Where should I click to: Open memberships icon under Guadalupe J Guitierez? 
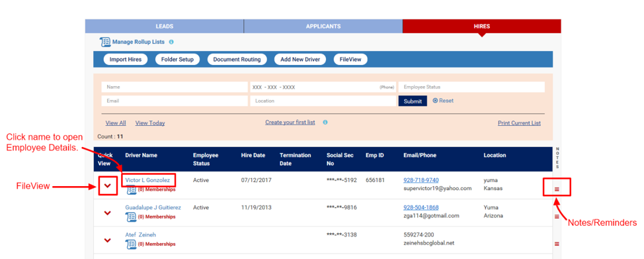click(131, 217)
